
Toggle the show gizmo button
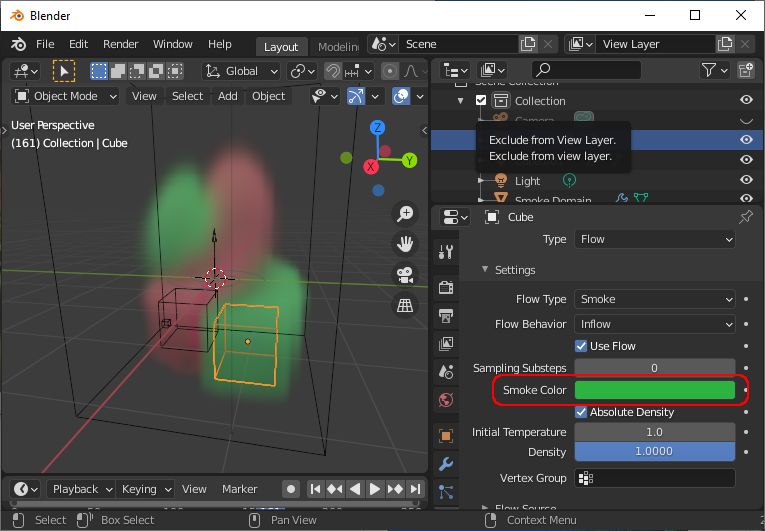click(356, 96)
